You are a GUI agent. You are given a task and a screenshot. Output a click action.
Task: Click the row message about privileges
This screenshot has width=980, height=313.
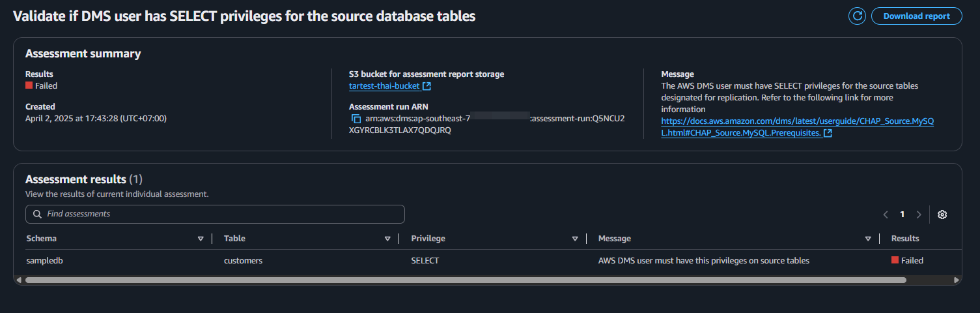[704, 260]
